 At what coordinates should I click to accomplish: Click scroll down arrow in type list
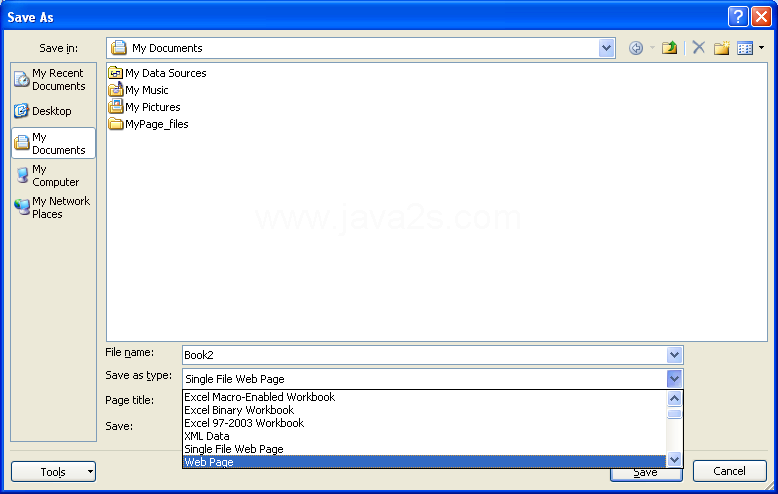(x=674, y=459)
